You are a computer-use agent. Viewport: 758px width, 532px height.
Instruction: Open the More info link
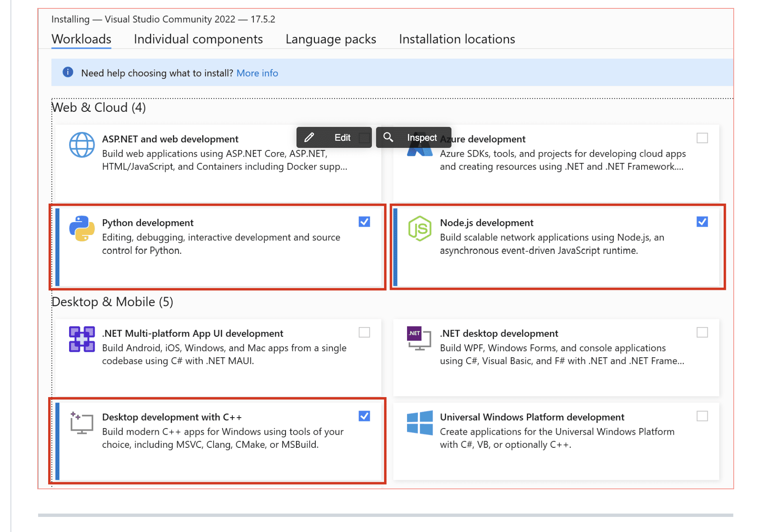(257, 73)
